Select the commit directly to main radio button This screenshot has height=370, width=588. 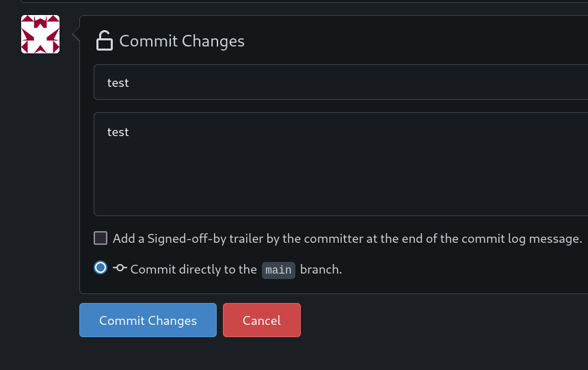[101, 267]
